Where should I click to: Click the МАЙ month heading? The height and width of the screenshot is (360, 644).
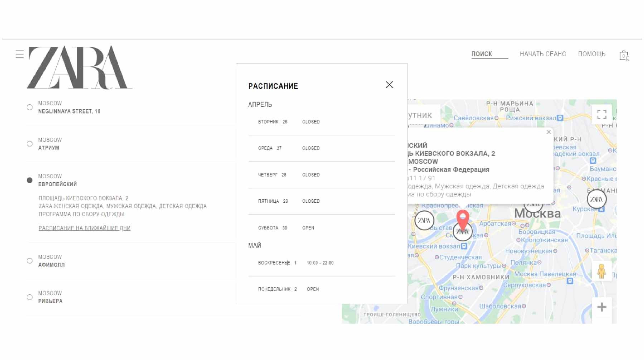pyautogui.click(x=255, y=245)
